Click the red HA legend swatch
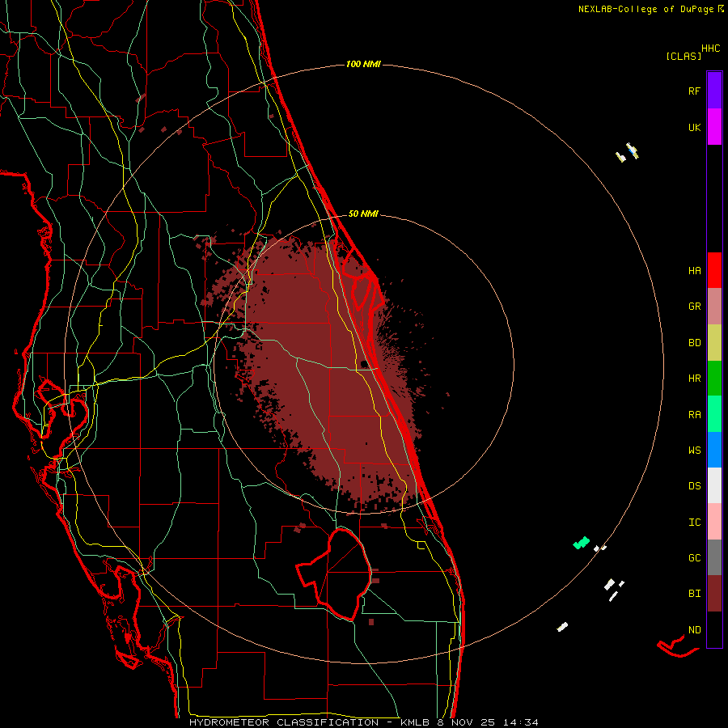The height and width of the screenshot is (728, 728). tap(714, 270)
